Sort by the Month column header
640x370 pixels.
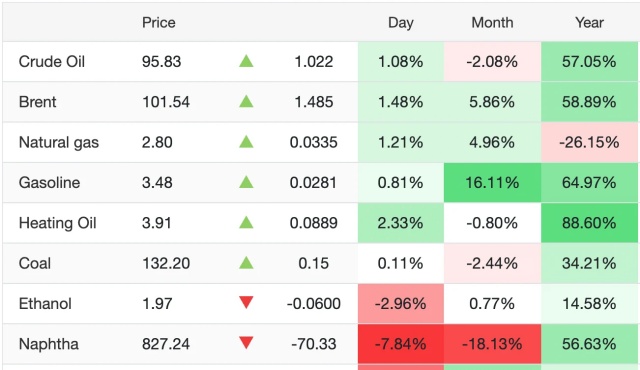coord(492,22)
